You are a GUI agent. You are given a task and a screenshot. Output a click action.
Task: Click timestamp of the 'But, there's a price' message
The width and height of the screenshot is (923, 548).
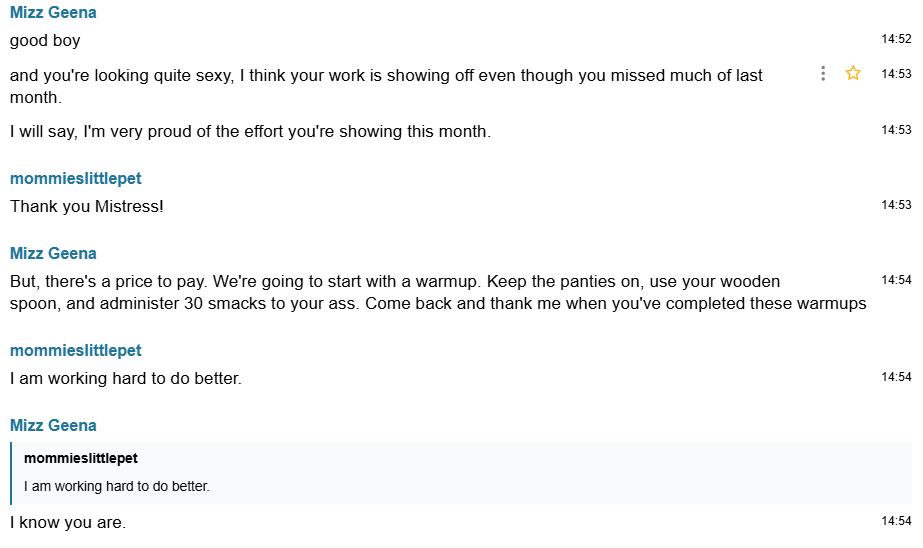tap(896, 280)
